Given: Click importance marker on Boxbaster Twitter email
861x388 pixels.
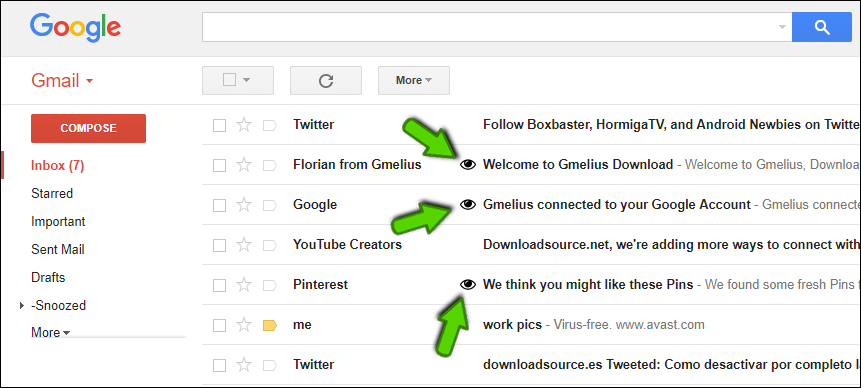Looking at the screenshot, I should 270,126.
